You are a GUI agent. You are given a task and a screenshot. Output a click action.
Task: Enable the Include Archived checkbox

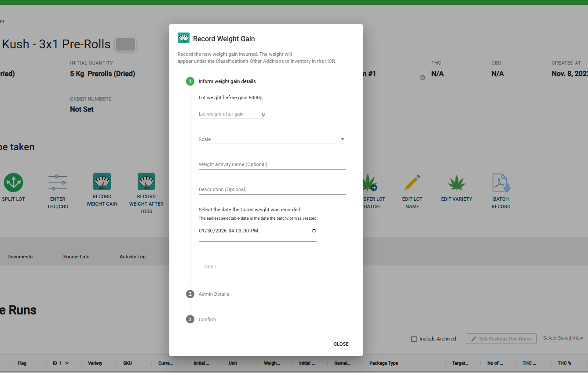pyautogui.click(x=414, y=339)
